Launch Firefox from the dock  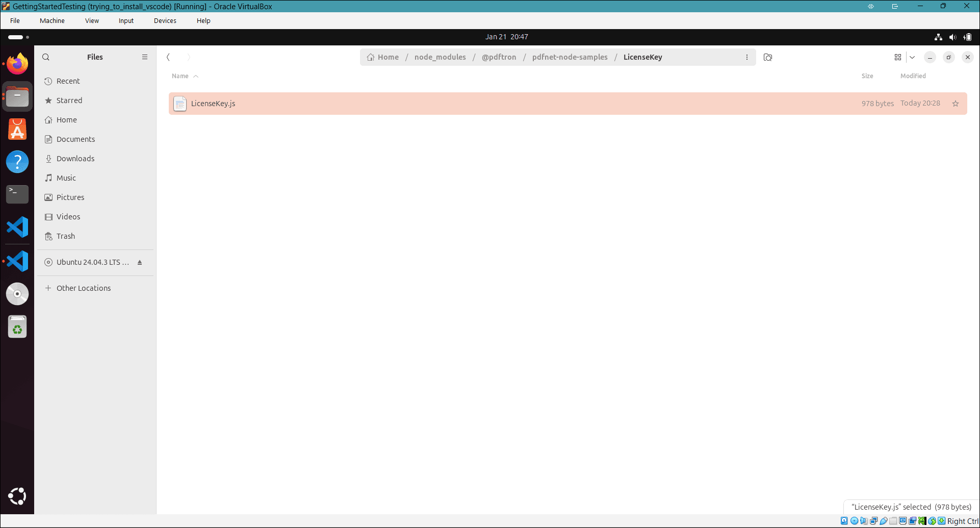[17, 63]
